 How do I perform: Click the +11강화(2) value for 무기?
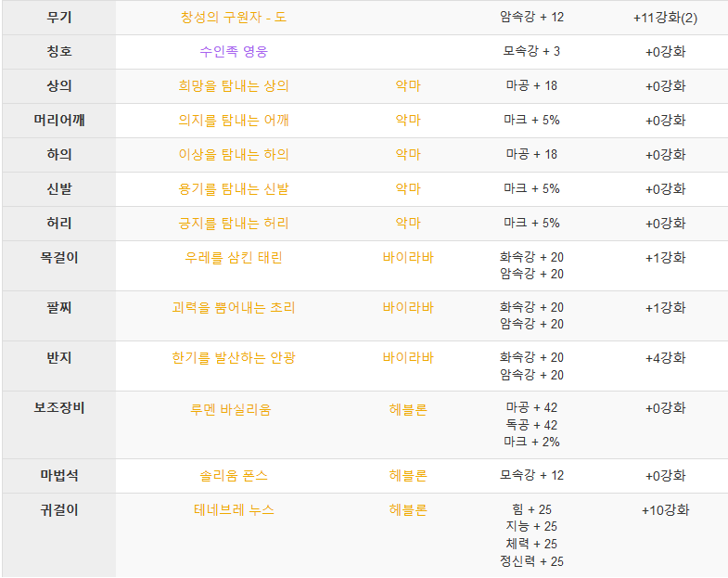pos(665,18)
